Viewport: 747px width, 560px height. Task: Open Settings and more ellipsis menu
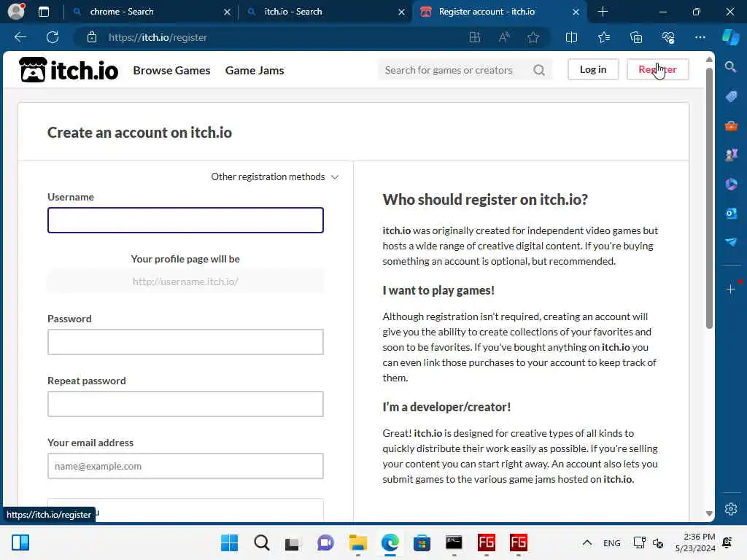[700, 37]
